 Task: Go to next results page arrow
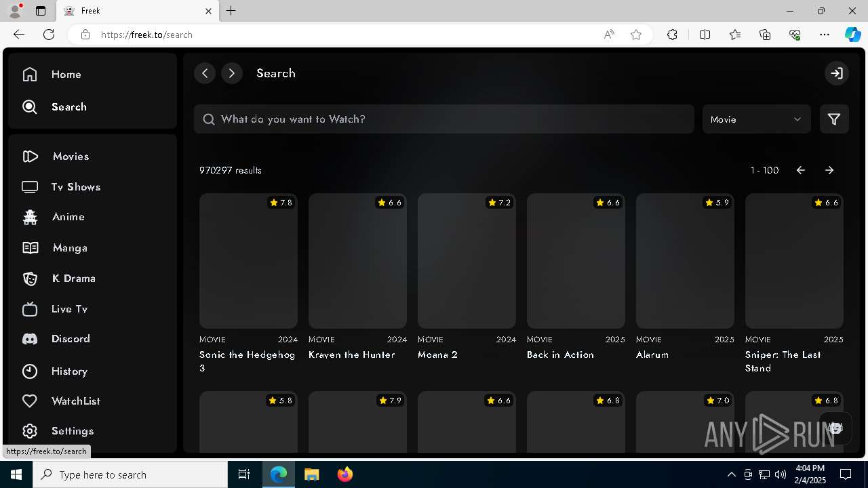click(x=829, y=170)
